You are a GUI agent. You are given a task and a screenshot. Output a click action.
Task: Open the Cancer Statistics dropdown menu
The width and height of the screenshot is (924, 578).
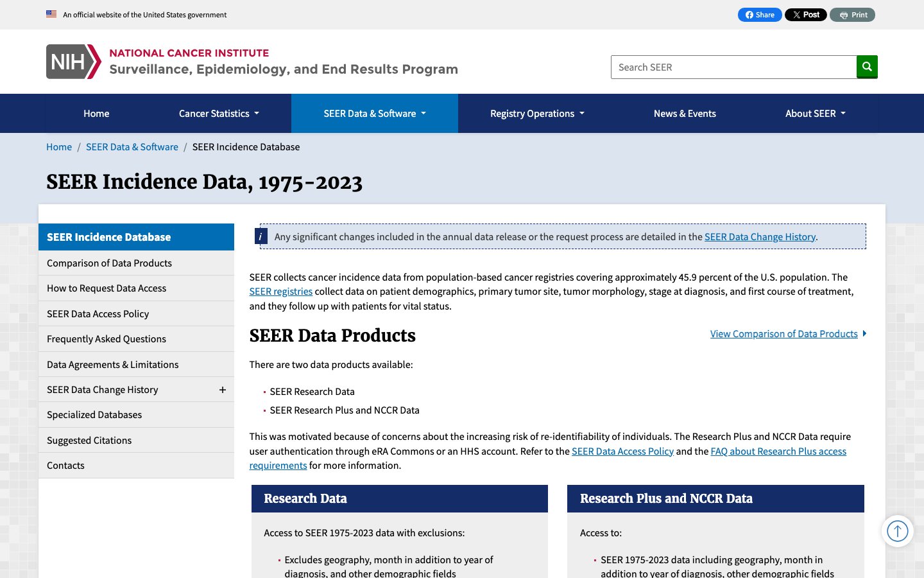pos(219,114)
